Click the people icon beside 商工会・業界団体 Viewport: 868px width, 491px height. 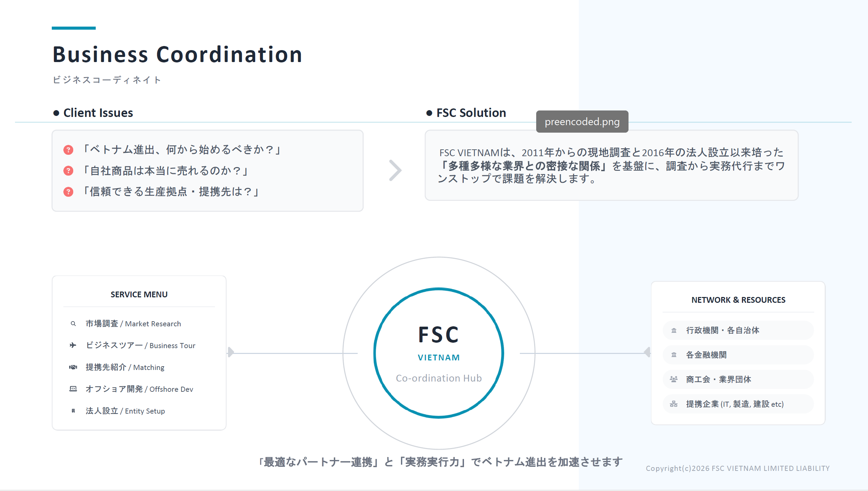pyautogui.click(x=673, y=379)
